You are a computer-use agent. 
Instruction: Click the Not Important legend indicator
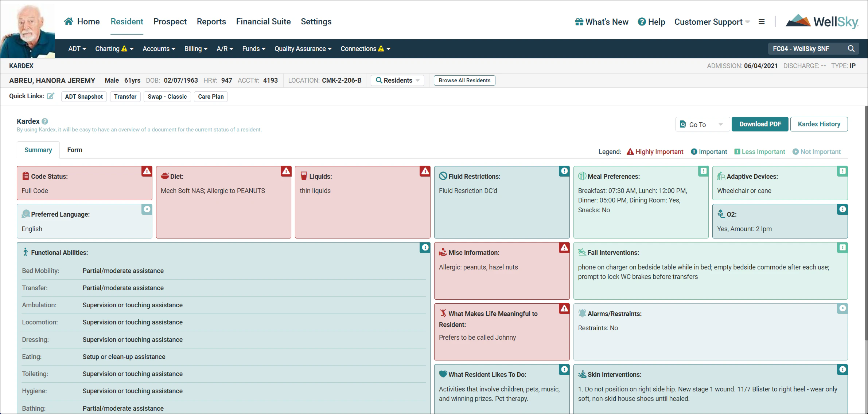(x=796, y=151)
